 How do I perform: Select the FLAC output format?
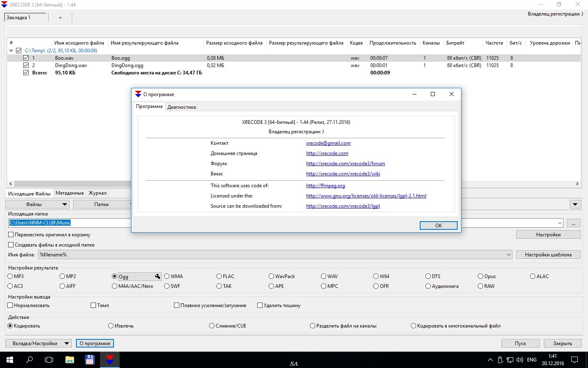coord(219,276)
